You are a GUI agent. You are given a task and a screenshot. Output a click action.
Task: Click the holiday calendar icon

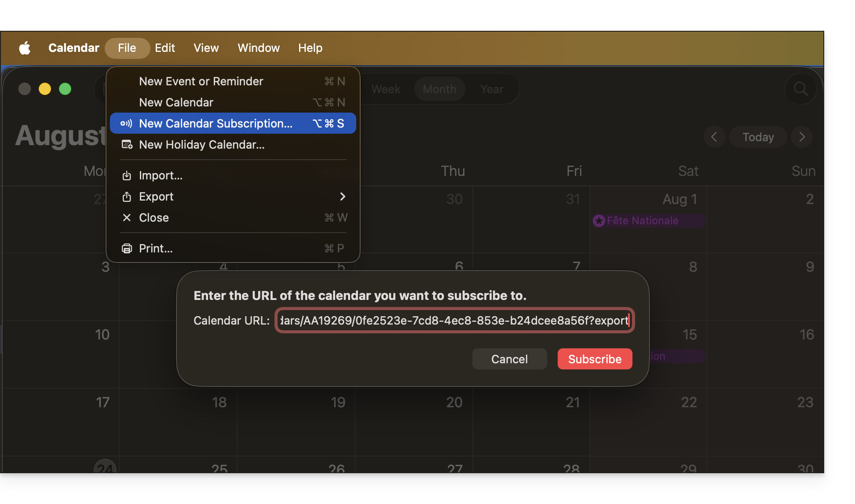[x=127, y=145]
